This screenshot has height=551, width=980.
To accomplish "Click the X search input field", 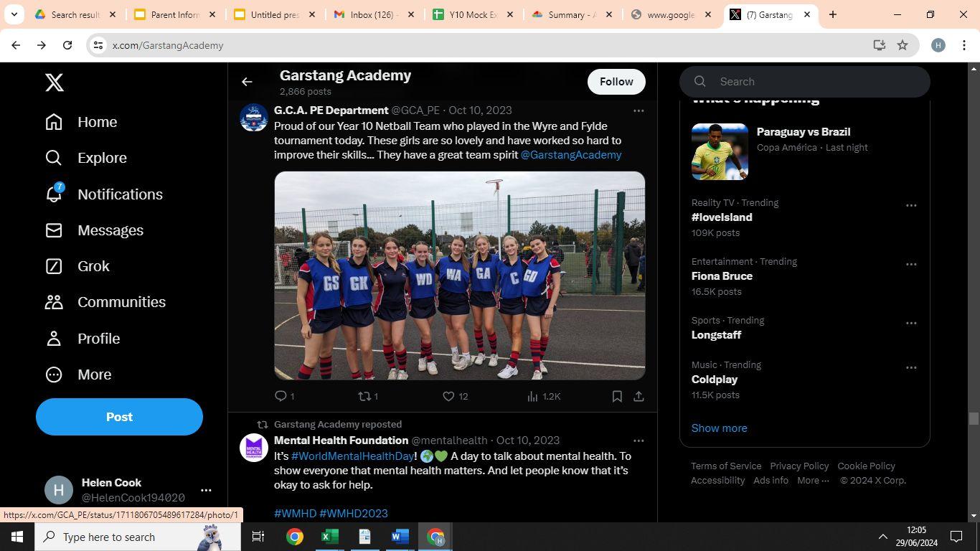I will (x=805, y=82).
